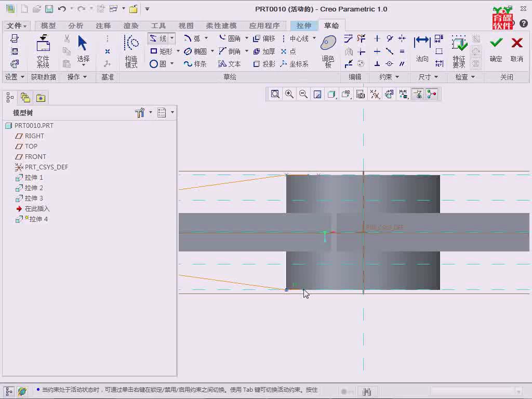This screenshot has height=399, width=532.
Task: Click the Refit zoom icon
Action: [275, 94]
